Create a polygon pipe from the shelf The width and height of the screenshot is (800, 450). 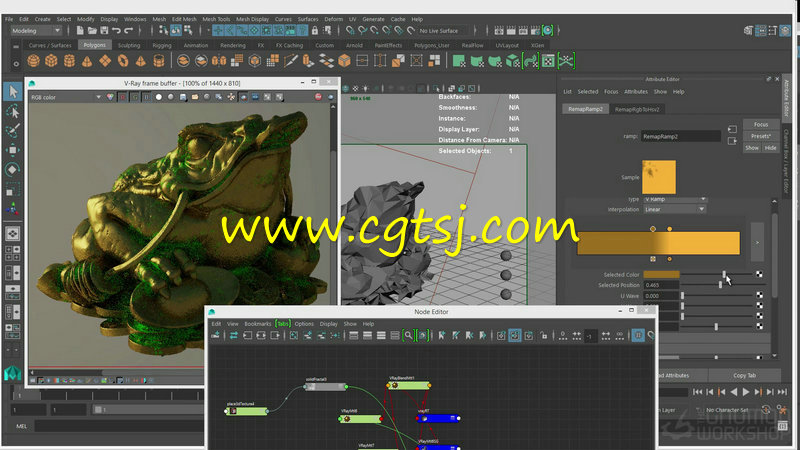159,61
